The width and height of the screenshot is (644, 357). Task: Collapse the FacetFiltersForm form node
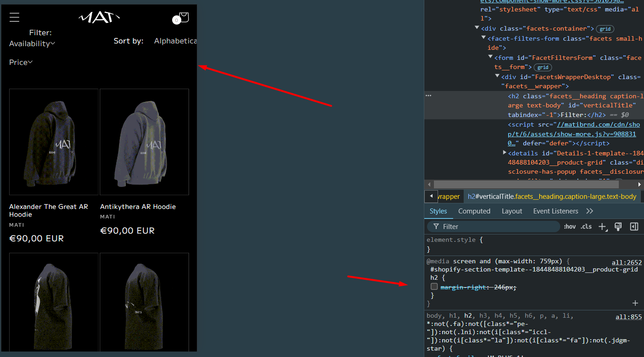(491, 57)
